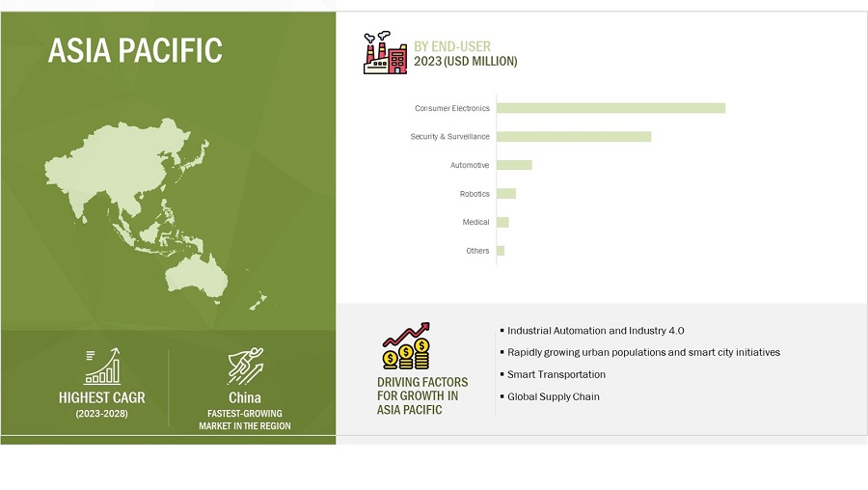Click the Robotics bar in the chart
The image size is (868, 490).
click(506, 194)
